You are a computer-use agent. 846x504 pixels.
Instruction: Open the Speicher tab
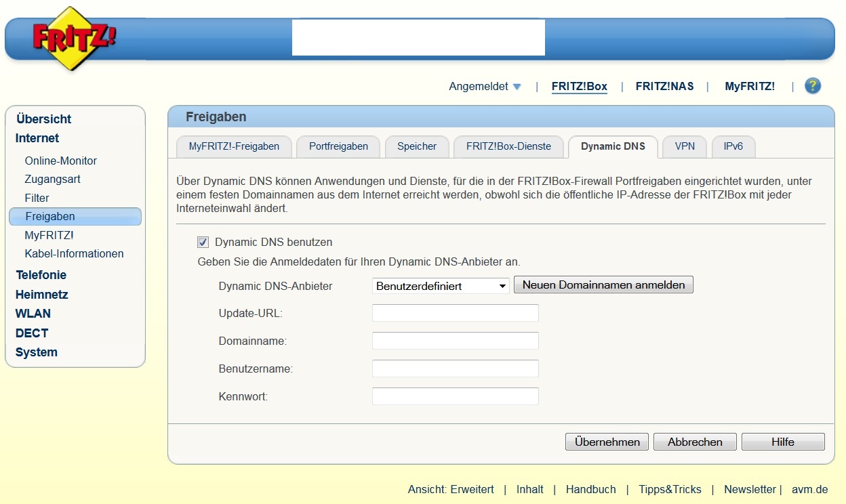(x=417, y=146)
